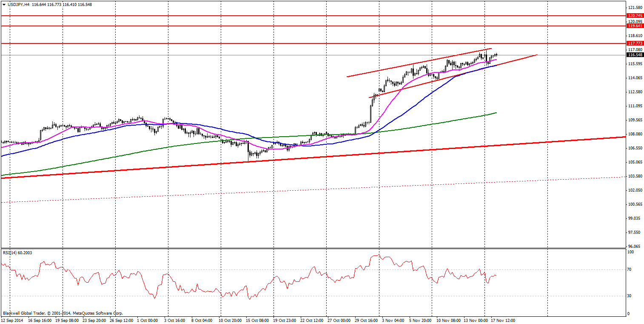This screenshot has height=324, width=644.
Task: Click the 109.565 price axis value
Action: (x=635, y=120)
